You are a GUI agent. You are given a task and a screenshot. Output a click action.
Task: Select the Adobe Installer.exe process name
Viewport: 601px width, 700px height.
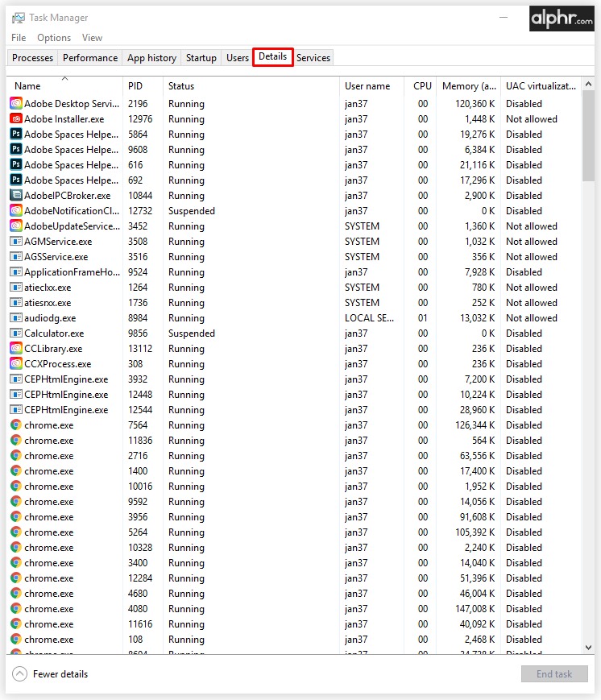(64, 118)
